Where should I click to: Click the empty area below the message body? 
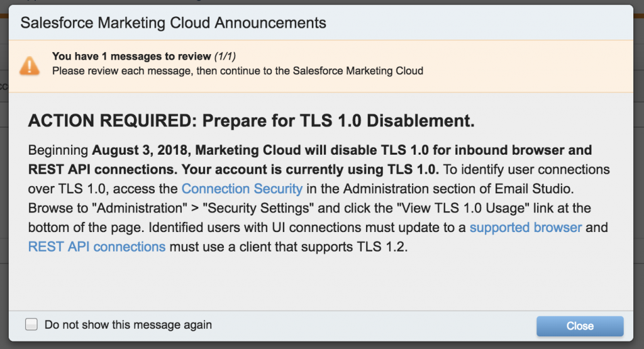tap(320, 284)
